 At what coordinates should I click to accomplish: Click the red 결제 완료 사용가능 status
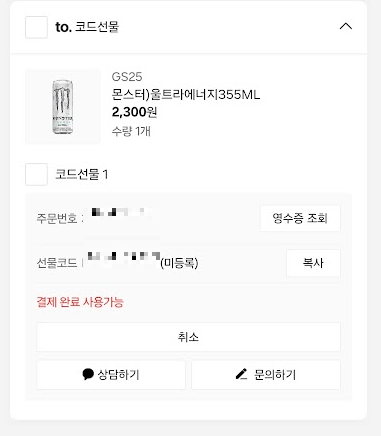[x=80, y=302]
